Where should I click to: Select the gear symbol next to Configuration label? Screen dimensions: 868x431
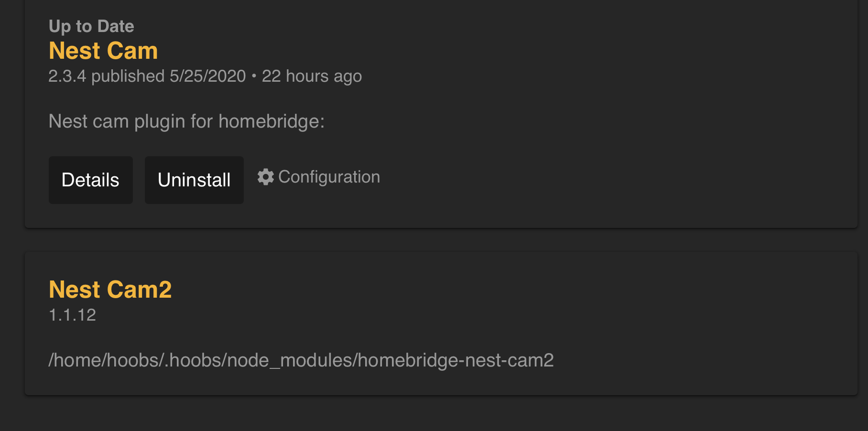(x=266, y=176)
